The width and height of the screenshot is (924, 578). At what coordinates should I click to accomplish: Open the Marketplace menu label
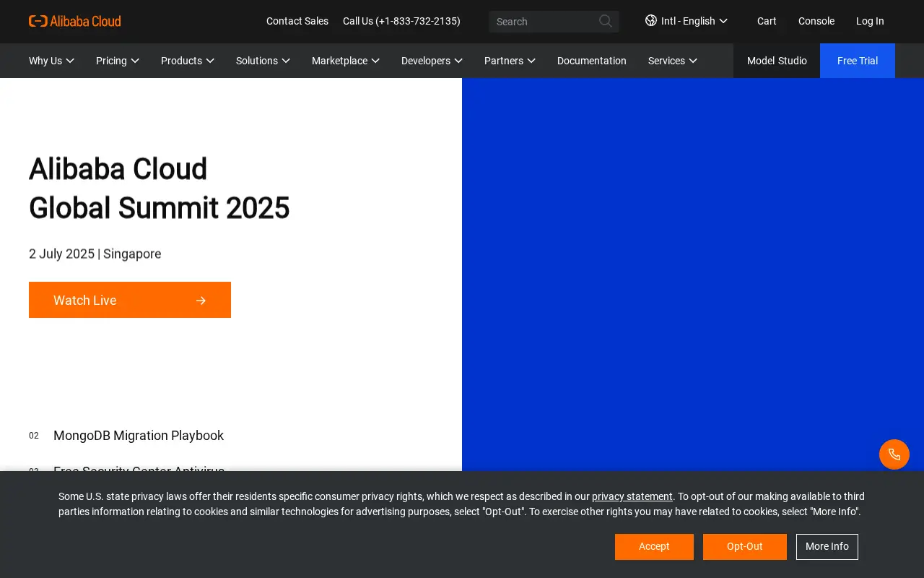[x=339, y=61]
